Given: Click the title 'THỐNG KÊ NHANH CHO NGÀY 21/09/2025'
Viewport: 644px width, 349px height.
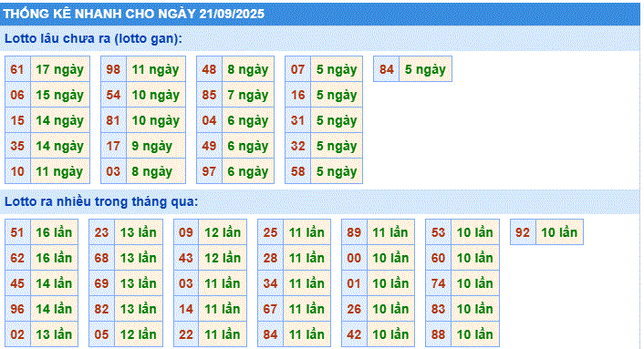Looking at the screenshot, I should tap(134, 14).
